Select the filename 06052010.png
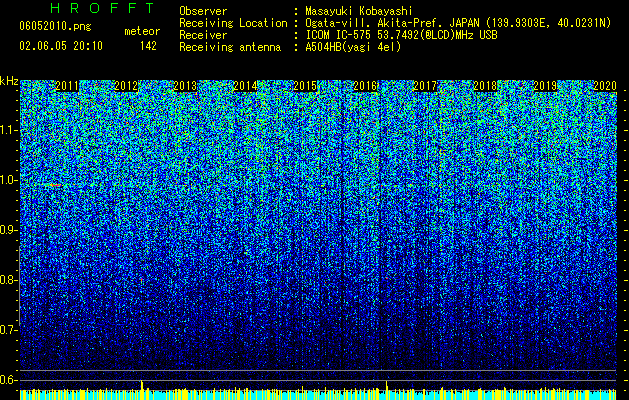The image size is (629, 400). coord(55,26)
